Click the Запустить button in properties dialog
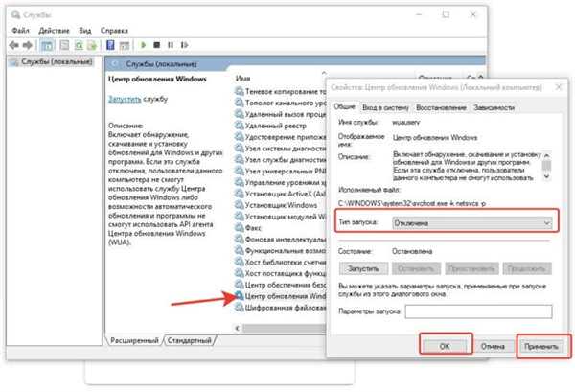Image resolution: width=575 pixels, height=392 pixels. point(363,268)
